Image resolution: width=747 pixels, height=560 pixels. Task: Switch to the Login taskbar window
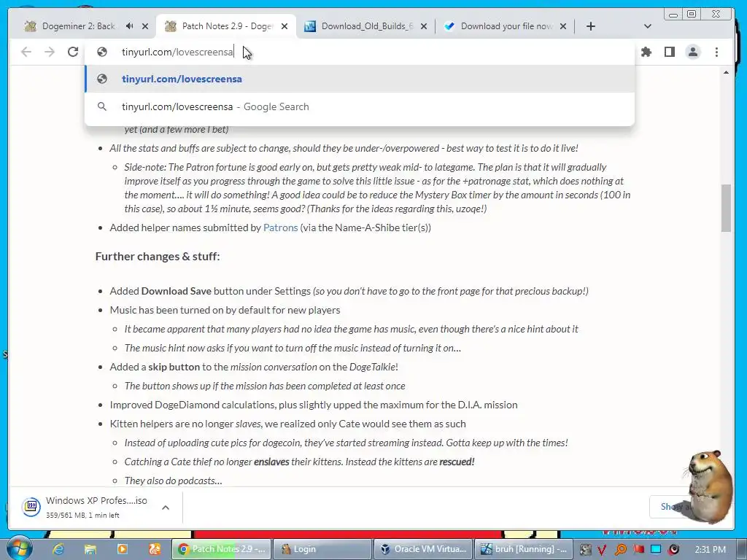pyautogui.click(x=323, y=549)
